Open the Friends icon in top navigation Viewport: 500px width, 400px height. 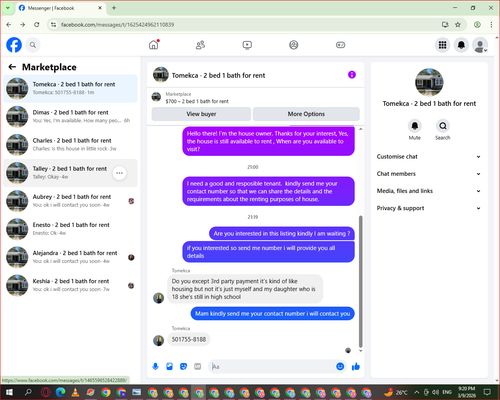tap(200, 45)
